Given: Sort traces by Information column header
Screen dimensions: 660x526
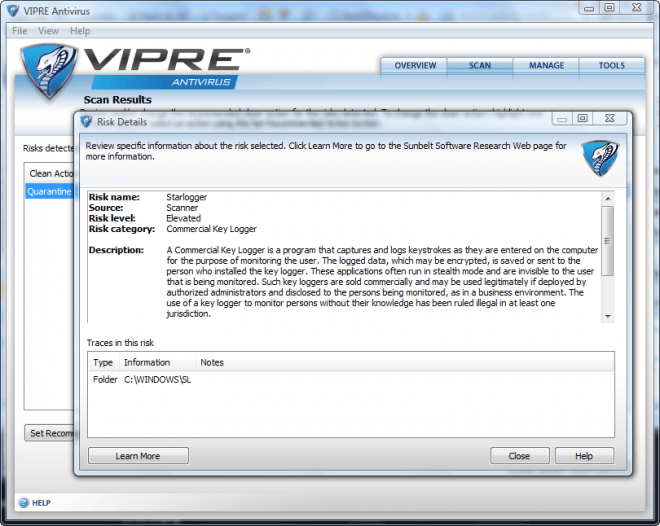Looking at the screenshot, I should (x=147, y=362).
